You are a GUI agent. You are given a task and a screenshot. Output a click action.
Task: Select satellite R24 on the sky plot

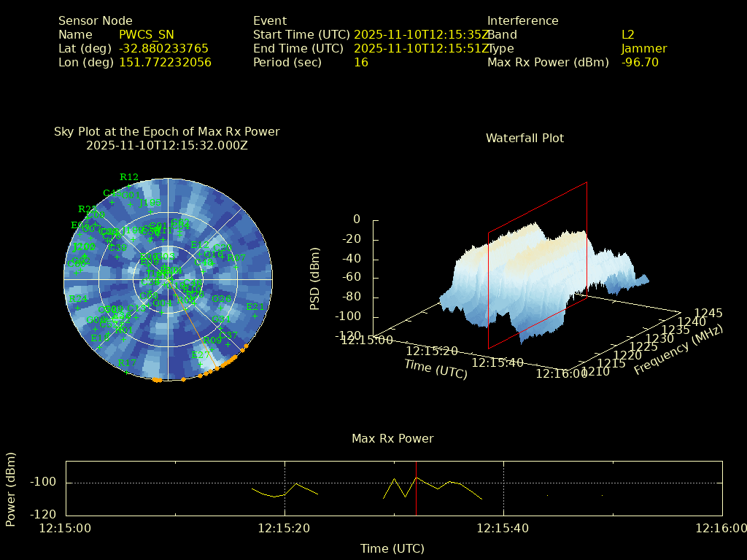pyautogui.click(x=77, y=308)
